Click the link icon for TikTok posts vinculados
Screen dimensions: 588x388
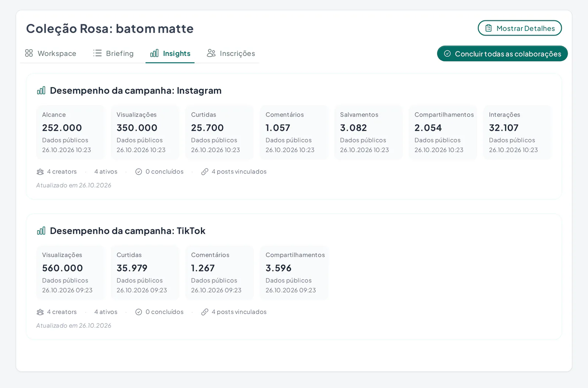(205, 312)
